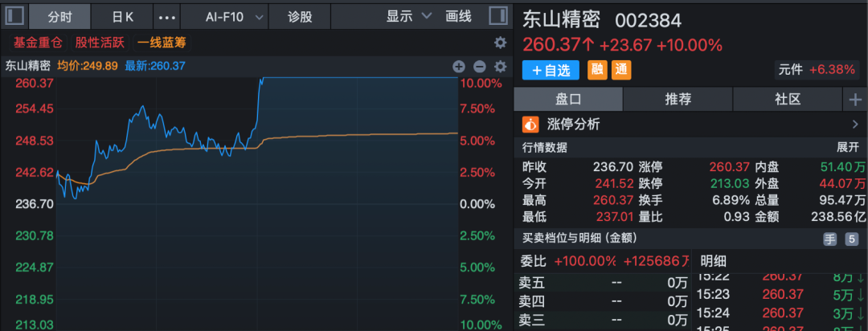Click the 均价:249.89 label

click(x=88, y=67)
